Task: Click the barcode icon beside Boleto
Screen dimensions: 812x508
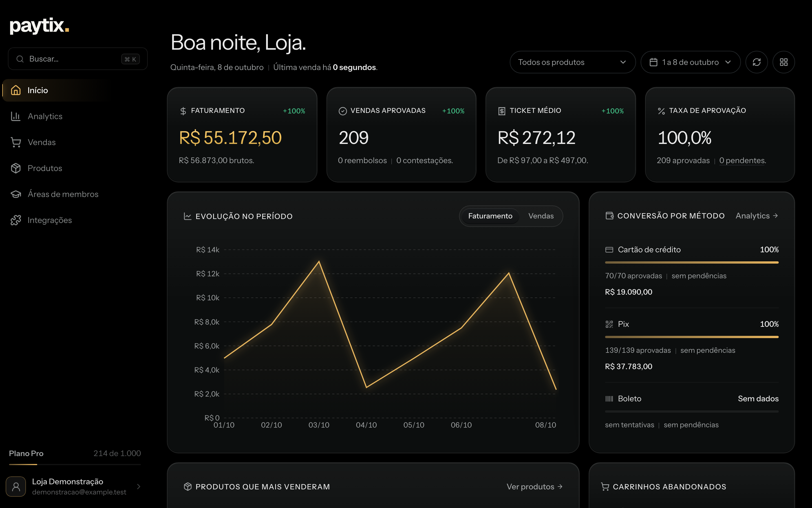Action: click(609, 399)
